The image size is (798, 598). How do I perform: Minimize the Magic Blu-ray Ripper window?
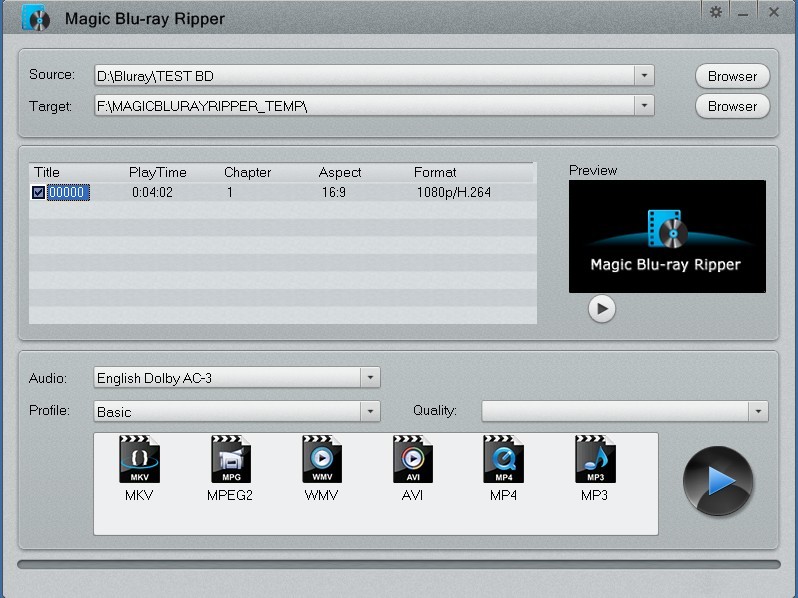(x=743, y=13)
